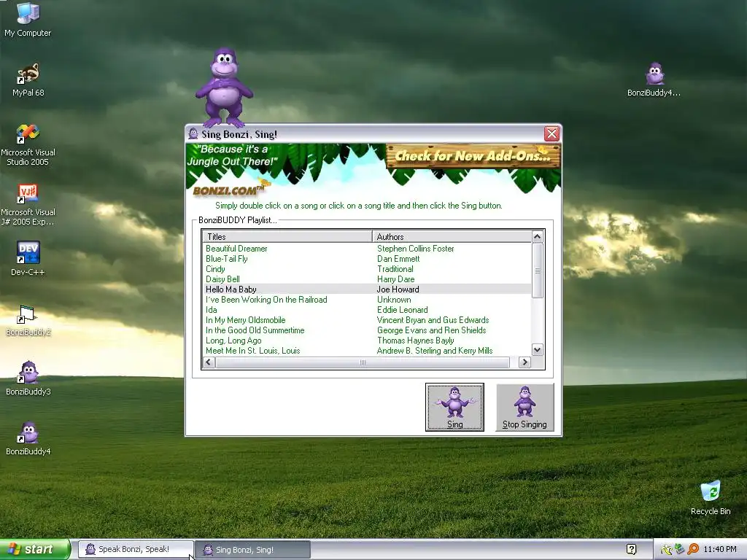Click author Vincent Bryan and Gus Edwards
This screenshot has width=747, height=560.
(x=433, y=320)
